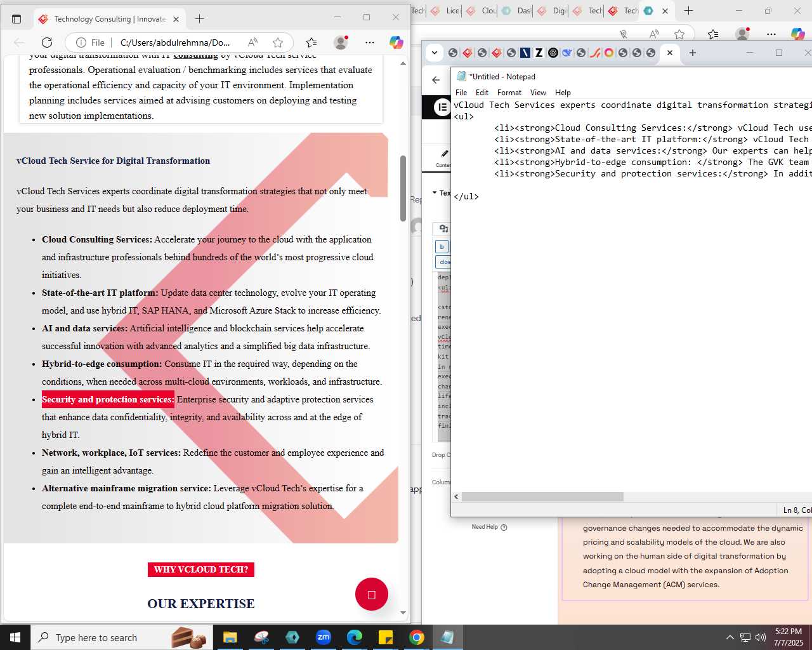Viewport: 812px width, 650px height.
Task: Open new tab beside Technology Consulting tab
Action: pos(199,19)
